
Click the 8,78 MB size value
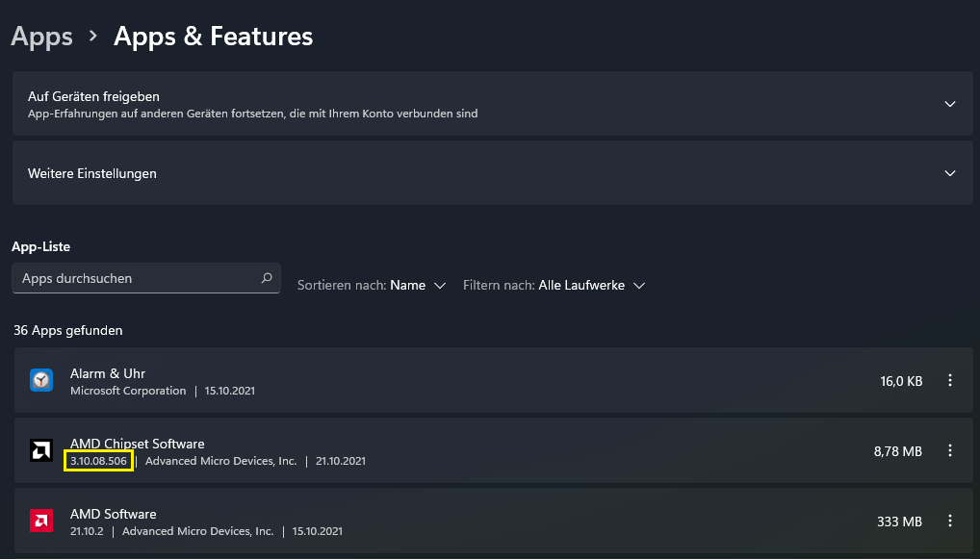tap(898, 450)
